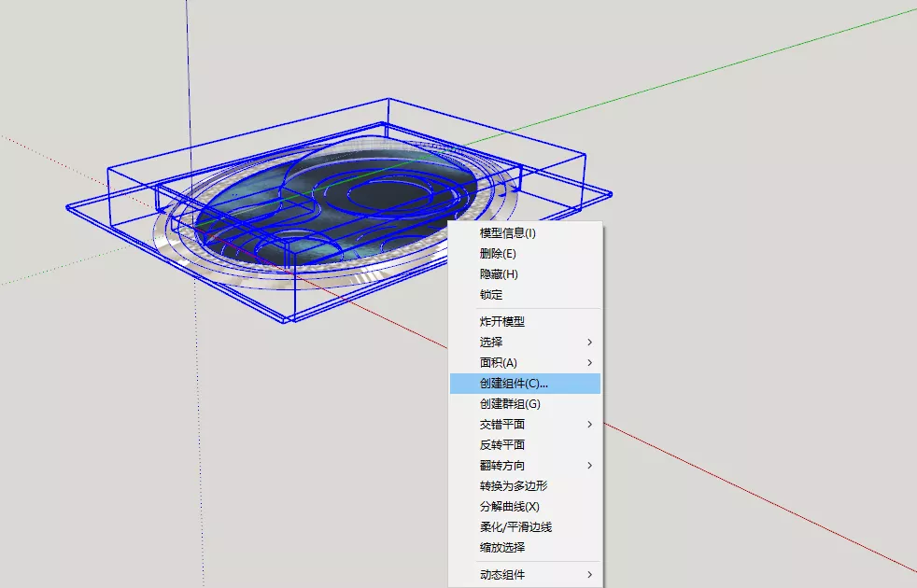Viewport: 917px width, 588px height.
Task: Hide the selection with 隐藏(H)
Action: [499, 274]
